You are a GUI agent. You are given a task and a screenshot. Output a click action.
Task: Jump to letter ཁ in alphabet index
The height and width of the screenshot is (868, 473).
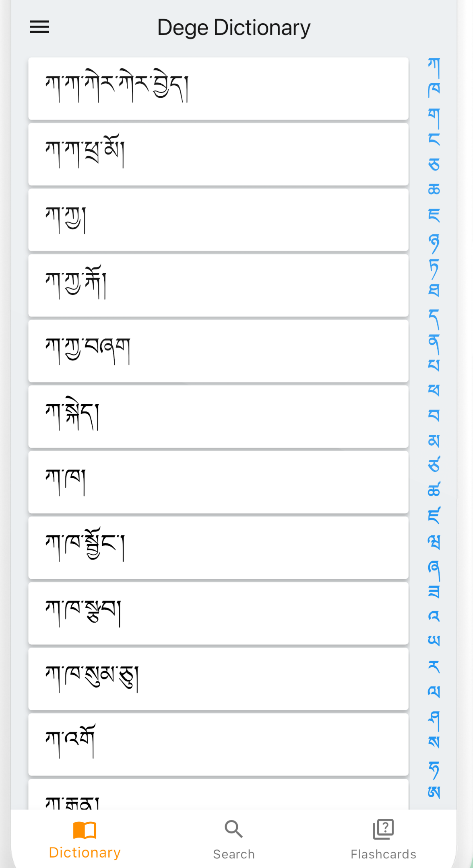[434, 89]
